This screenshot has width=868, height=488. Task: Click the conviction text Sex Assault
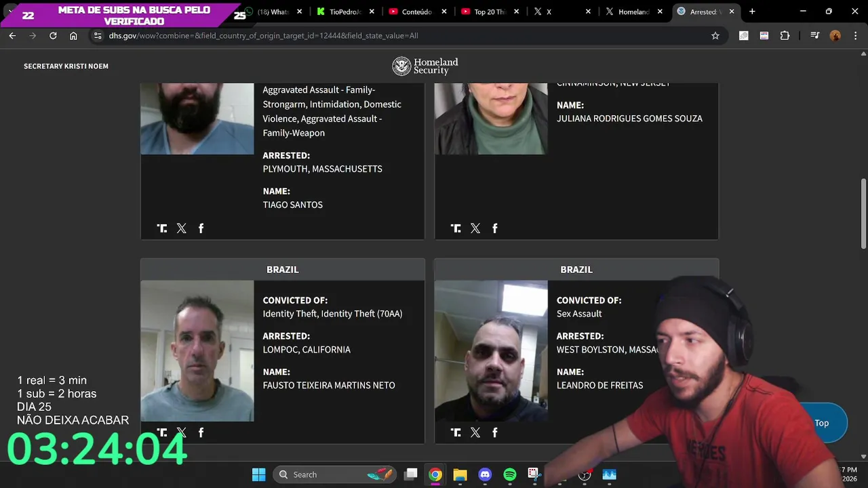[579, 314]
